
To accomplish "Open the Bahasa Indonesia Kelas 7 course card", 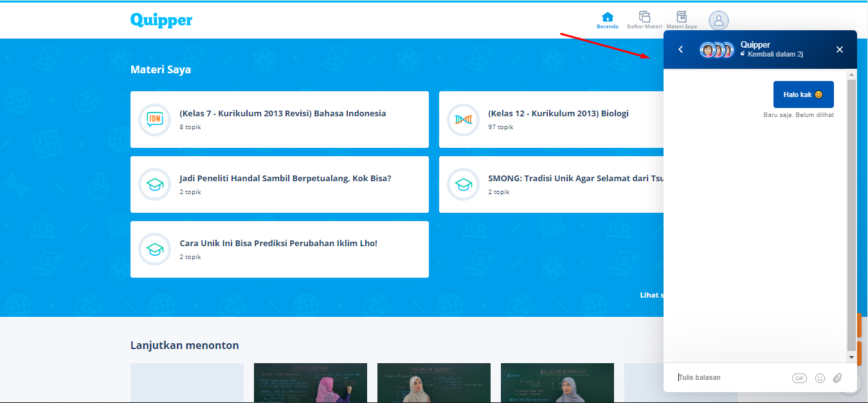I will (279, 120).
